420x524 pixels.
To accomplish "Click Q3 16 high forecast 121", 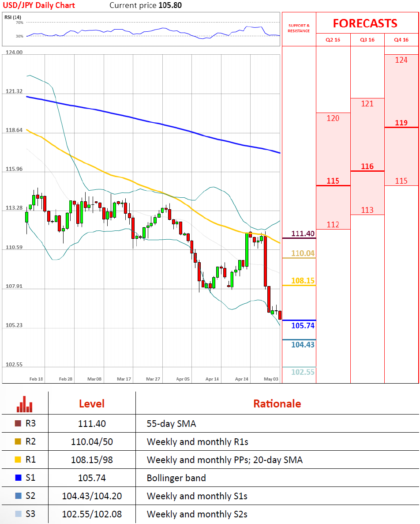I will coord(367,104).
